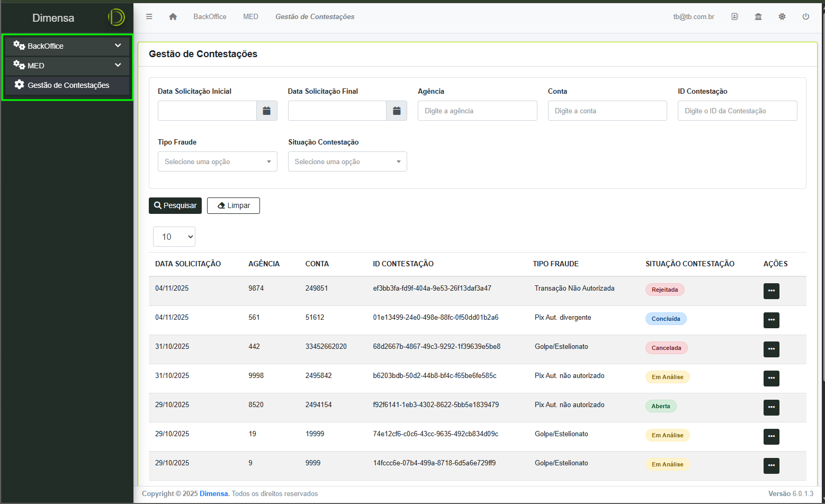Open the address book icon in the header

coord(734,16)
